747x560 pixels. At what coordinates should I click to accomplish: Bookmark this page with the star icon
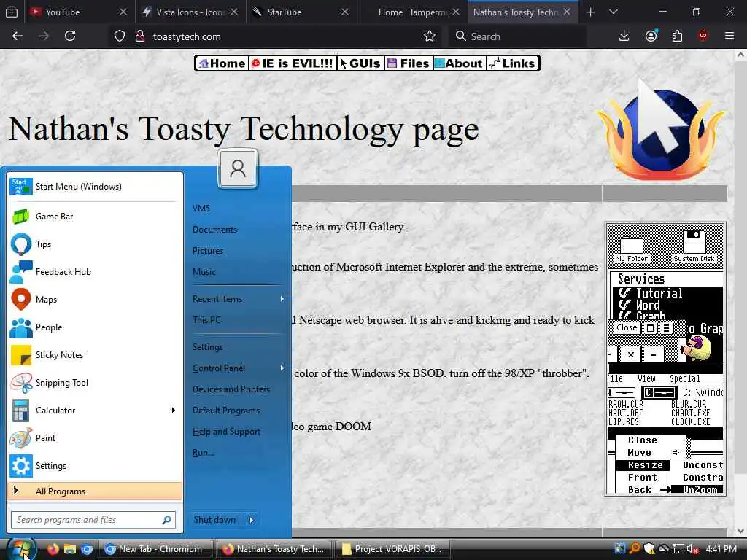430,36
